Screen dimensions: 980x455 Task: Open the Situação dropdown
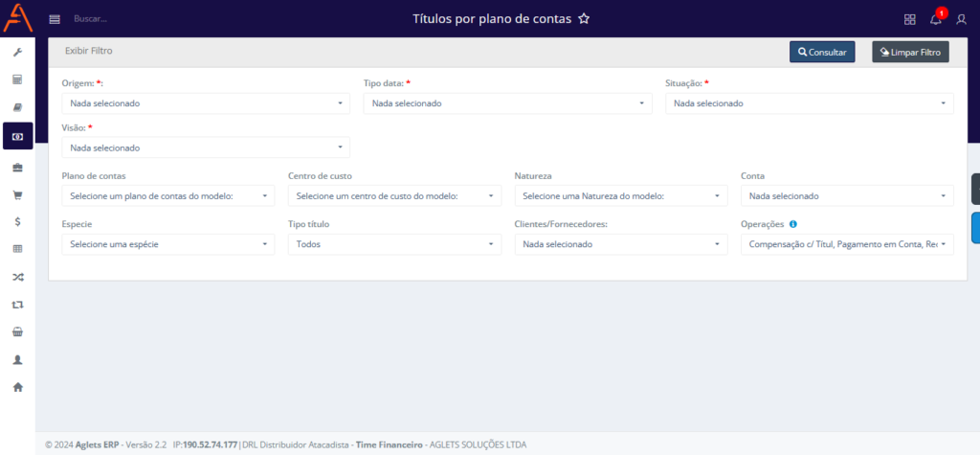click(x=810, y=103)
